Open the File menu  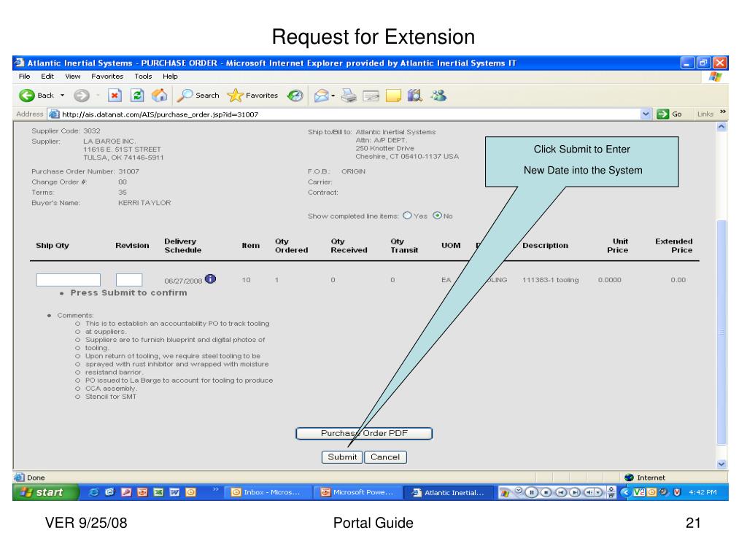point(24,76)
